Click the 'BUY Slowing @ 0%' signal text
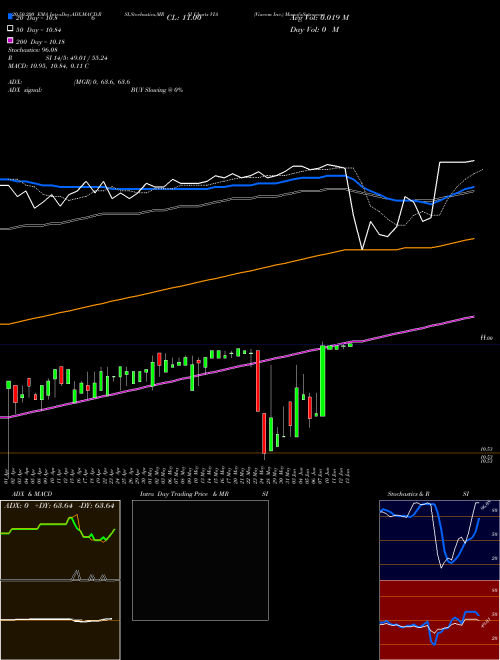Image resolution: width=500 pixels, height=660 pixels. tap(157, 90)
